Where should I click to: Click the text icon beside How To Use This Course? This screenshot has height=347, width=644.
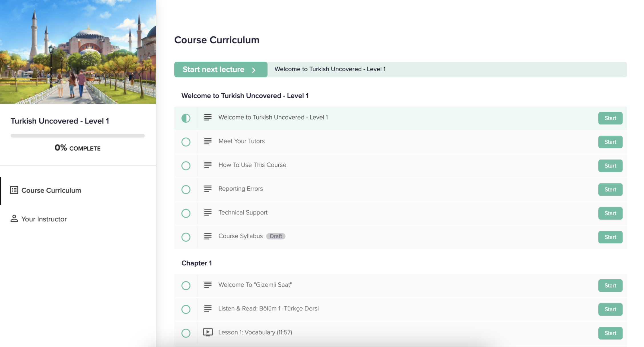[x=208, y=165]
